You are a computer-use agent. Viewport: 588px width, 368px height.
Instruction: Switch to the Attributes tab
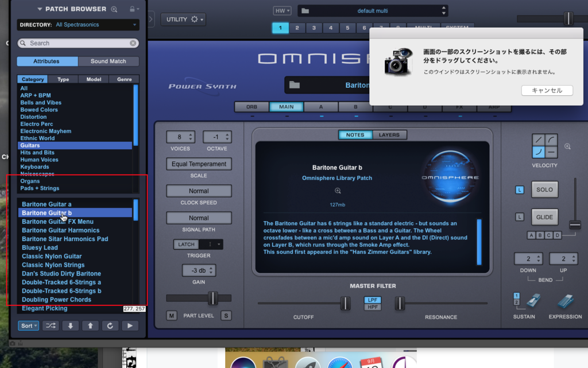point(47,61)
